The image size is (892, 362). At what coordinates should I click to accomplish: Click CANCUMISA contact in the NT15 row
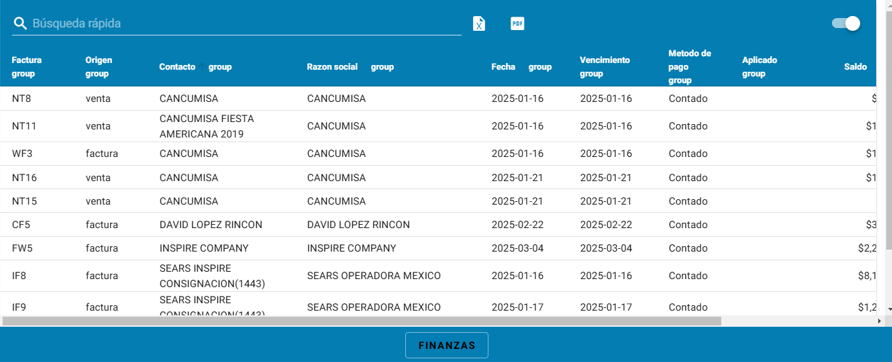(x=188, y=201)
